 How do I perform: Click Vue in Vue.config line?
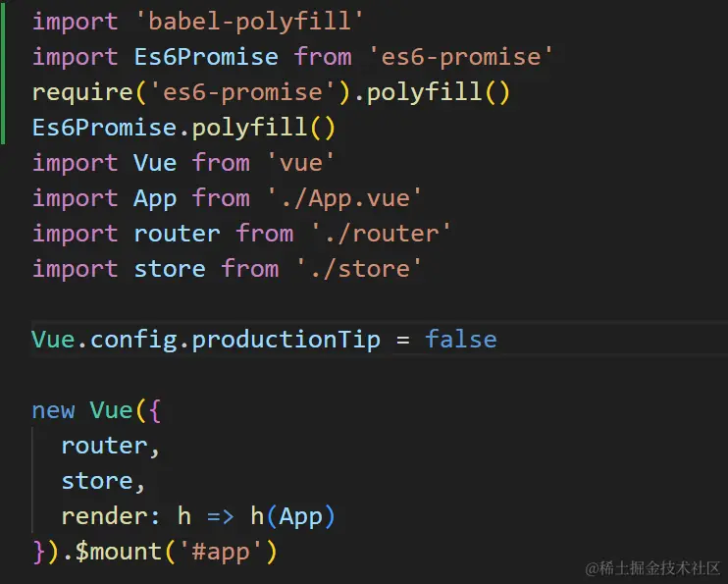tap(53, 340)
